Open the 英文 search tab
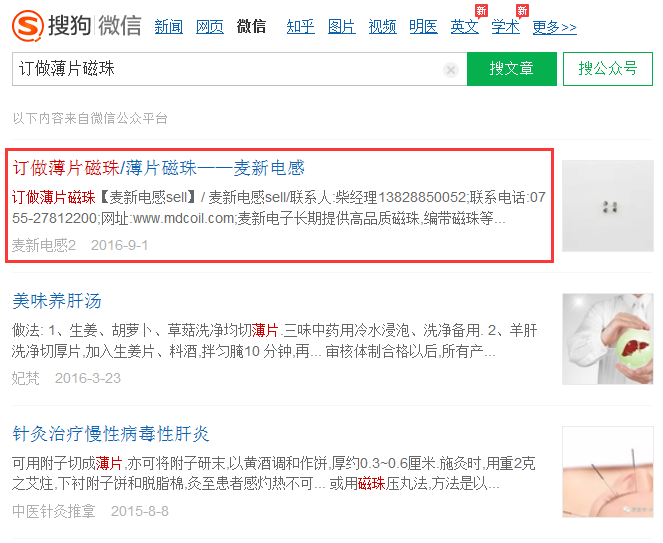Image resolution: width=663 pixels, height=543 pixels. point(464,27)
